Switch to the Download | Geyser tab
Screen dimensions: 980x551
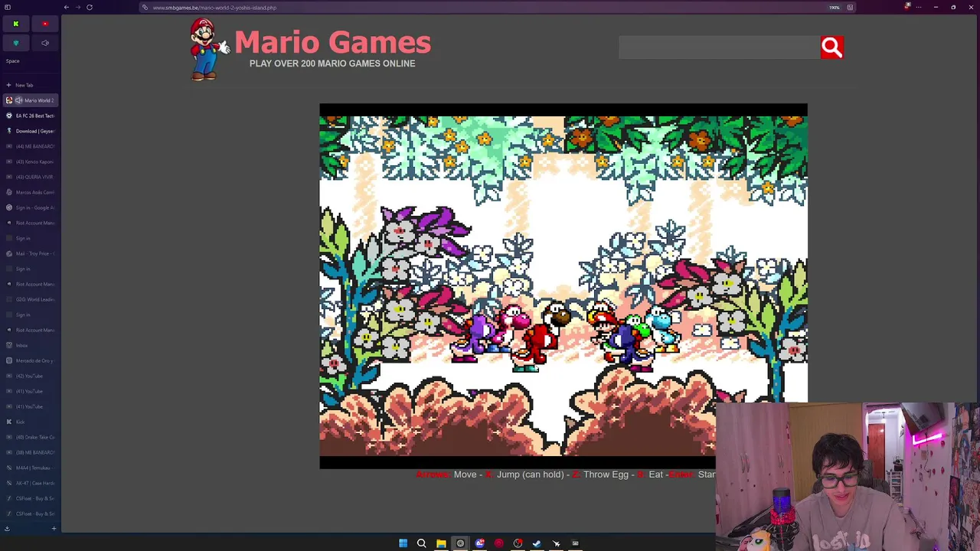point(31,131)
